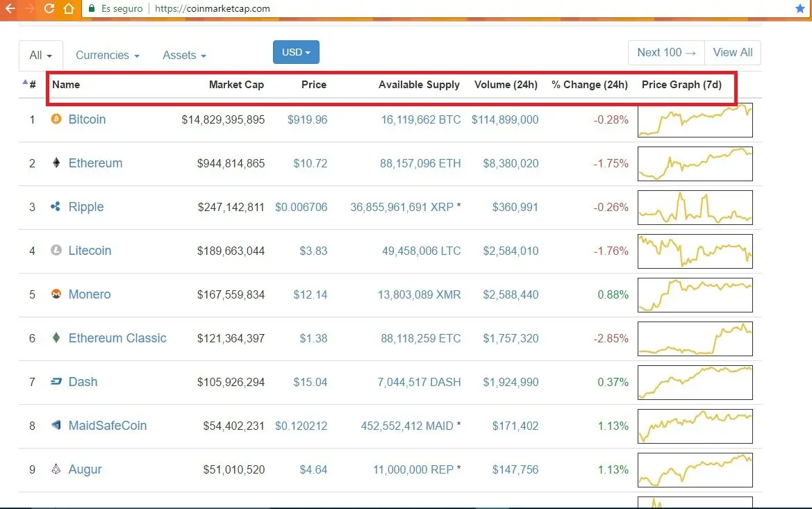The image size is (812, 509).
Task: Sort table by Name column header
Action: 66,85
